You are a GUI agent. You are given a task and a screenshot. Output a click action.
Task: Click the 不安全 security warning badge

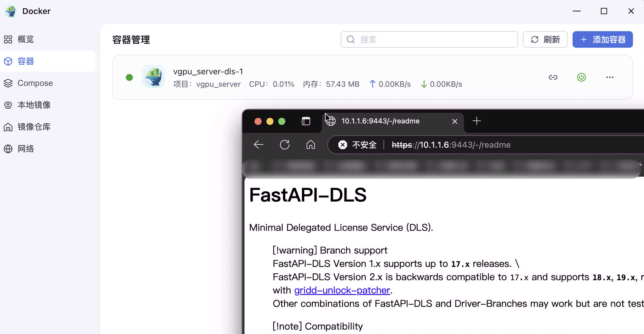coord(358,145)
